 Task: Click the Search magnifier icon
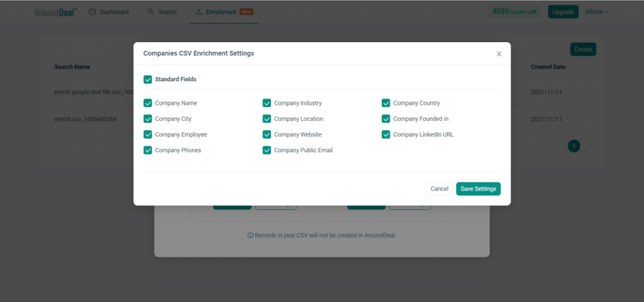click(x=151, y=12)
